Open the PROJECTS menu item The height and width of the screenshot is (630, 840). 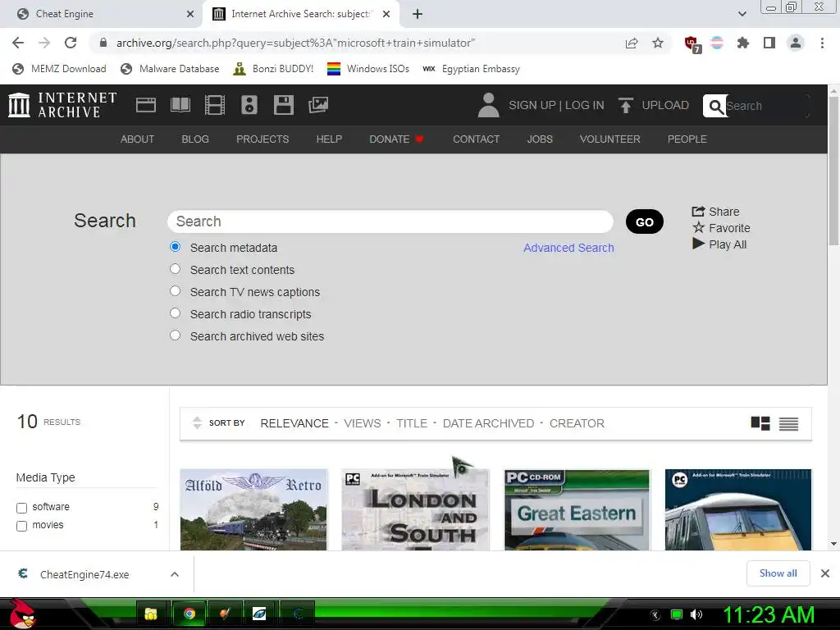tap(262, 139)
